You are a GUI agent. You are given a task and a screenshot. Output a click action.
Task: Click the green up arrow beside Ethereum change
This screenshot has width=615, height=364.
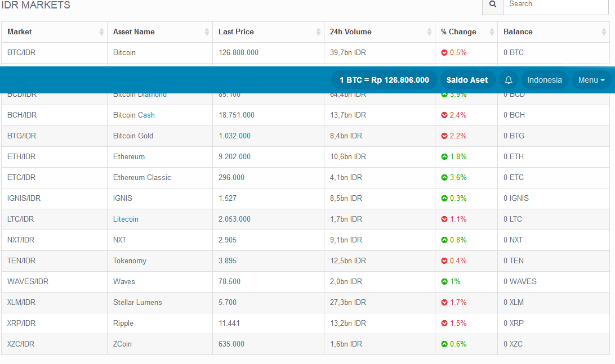(x=444, y=156)
